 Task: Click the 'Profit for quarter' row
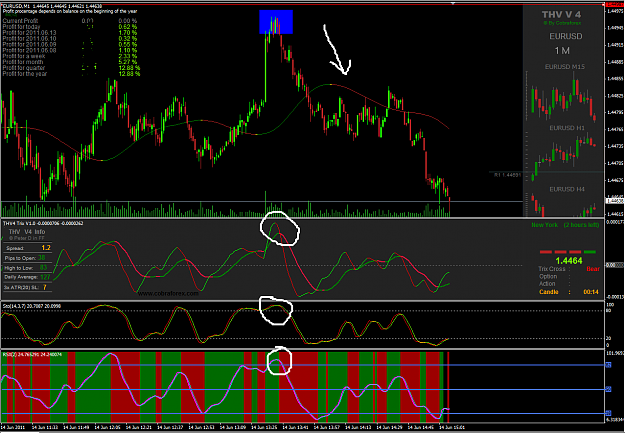(x=71, y=68)
